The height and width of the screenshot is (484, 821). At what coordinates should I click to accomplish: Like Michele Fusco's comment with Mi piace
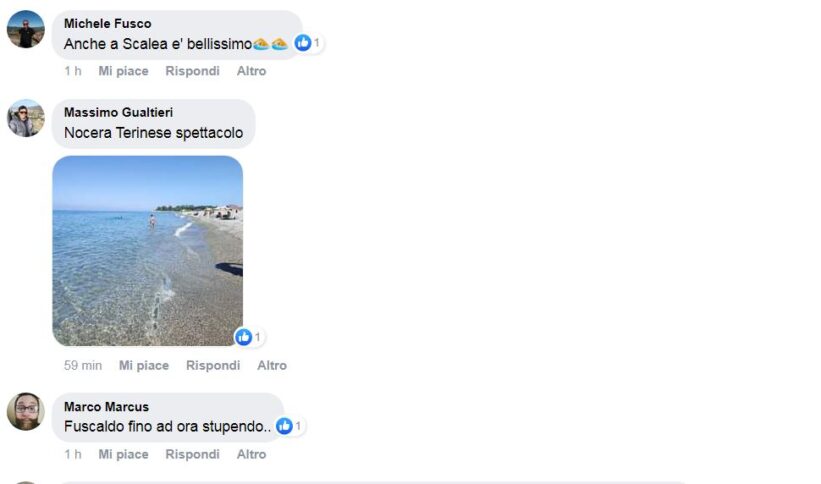click(124, 71)
